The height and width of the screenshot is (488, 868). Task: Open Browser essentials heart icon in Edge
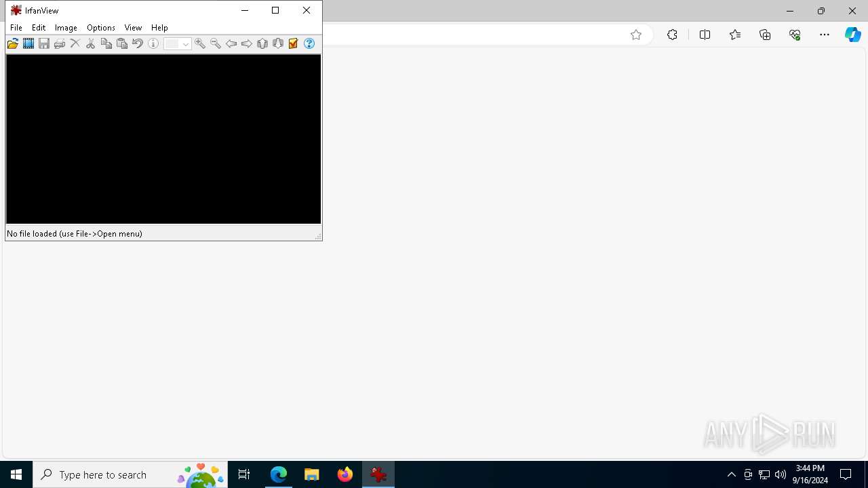795,35
